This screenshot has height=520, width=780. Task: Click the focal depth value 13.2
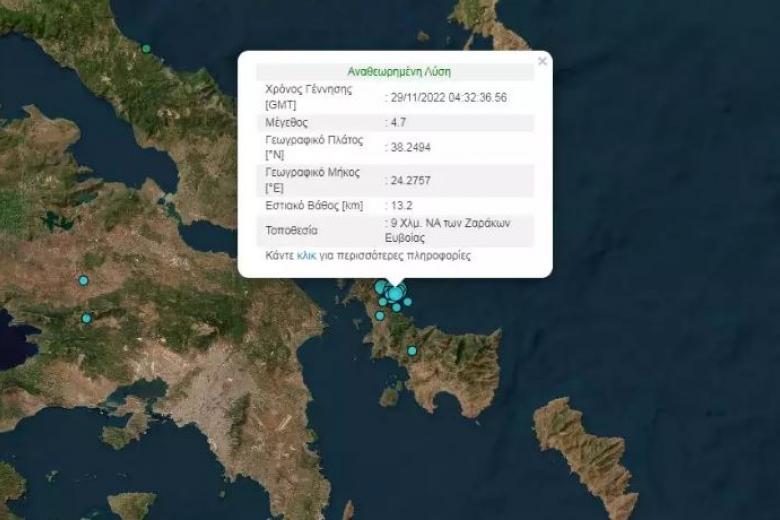tap(401, 206)
